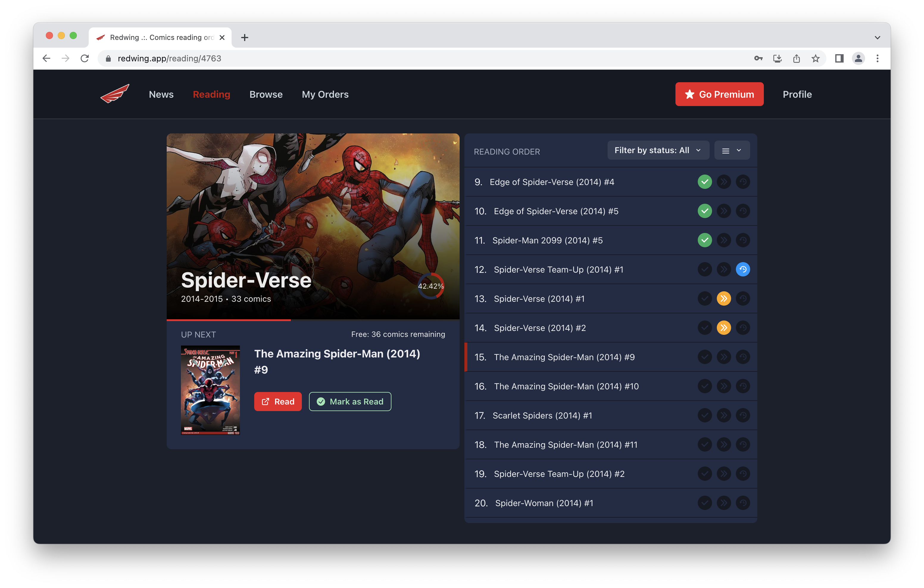Toggle blue read-later on Spider-Verse Team-Up #1

743,269
